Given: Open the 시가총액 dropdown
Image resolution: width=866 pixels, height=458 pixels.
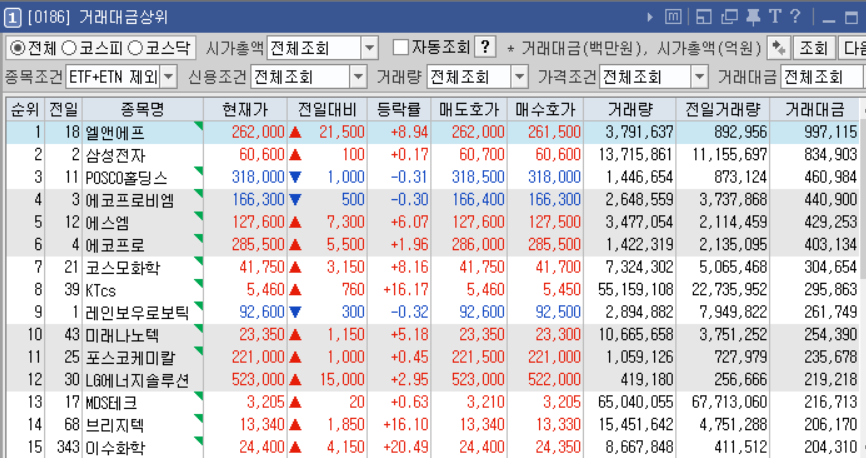Looking at the screenshot, I should click(370, 48).
